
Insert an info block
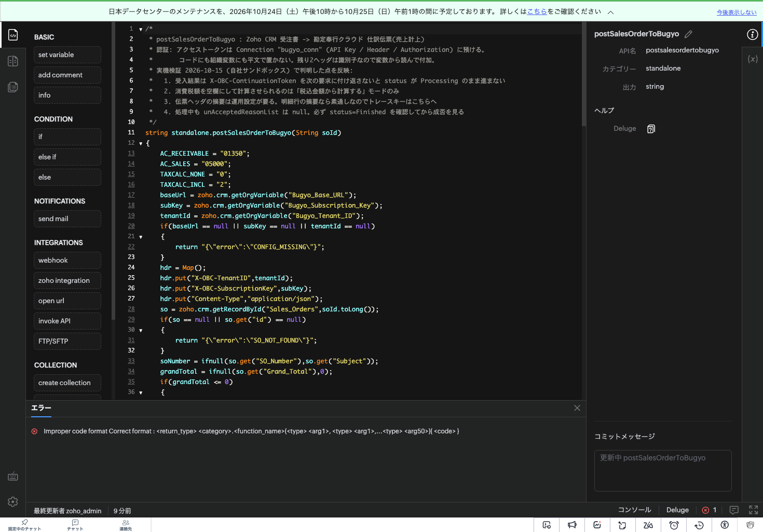click(67, 95)
